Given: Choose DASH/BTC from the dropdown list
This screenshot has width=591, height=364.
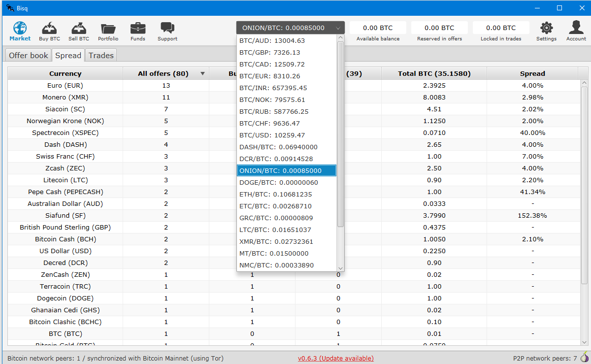Looking at the screenshot, I should [x=287, y=147].
